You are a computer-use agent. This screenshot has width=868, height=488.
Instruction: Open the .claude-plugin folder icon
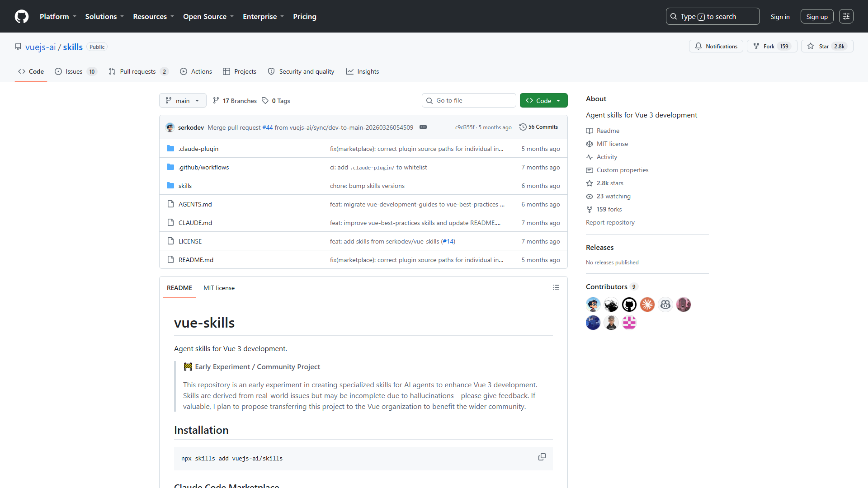tap(170, 149)
